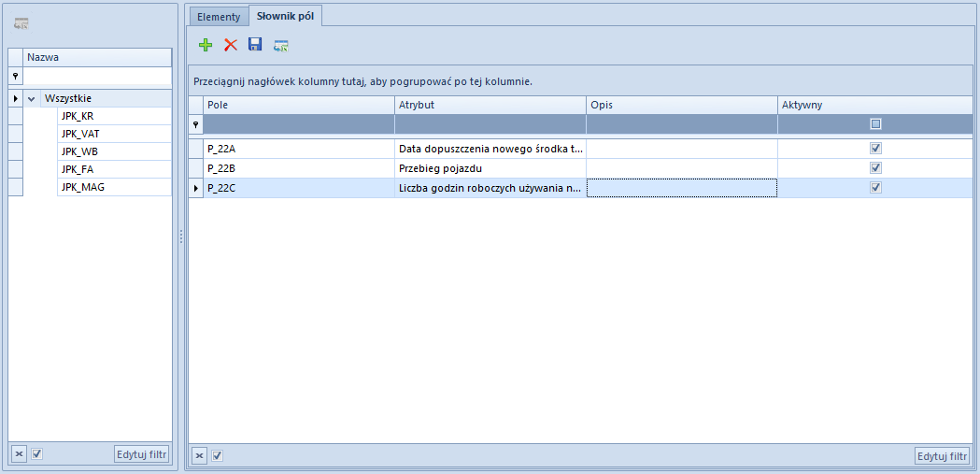Click the Nazwa filter input field

tap(97, 77)
